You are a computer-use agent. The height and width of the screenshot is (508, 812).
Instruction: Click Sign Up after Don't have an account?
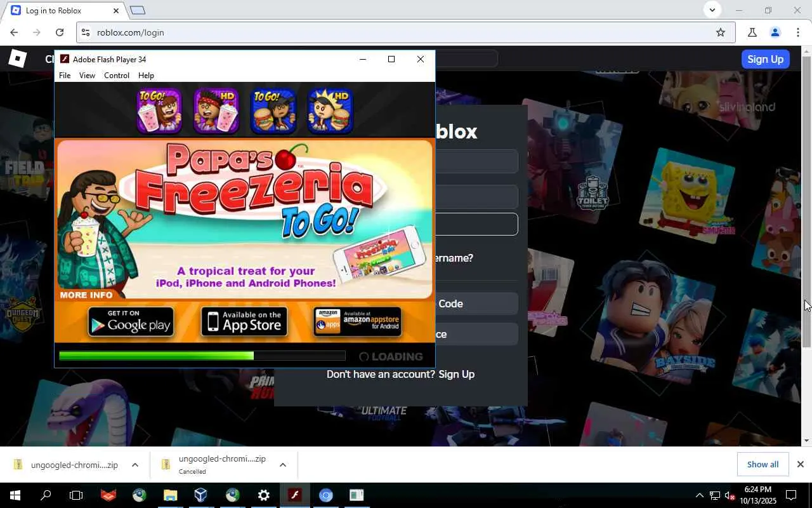[x=457, y=375]
